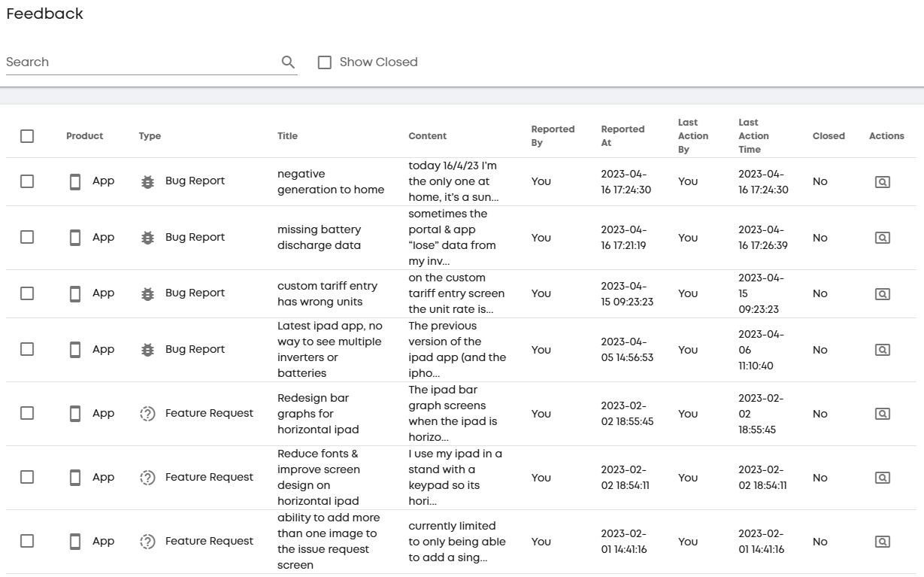Open view icon for custom tariff entry row

(883, 294)
